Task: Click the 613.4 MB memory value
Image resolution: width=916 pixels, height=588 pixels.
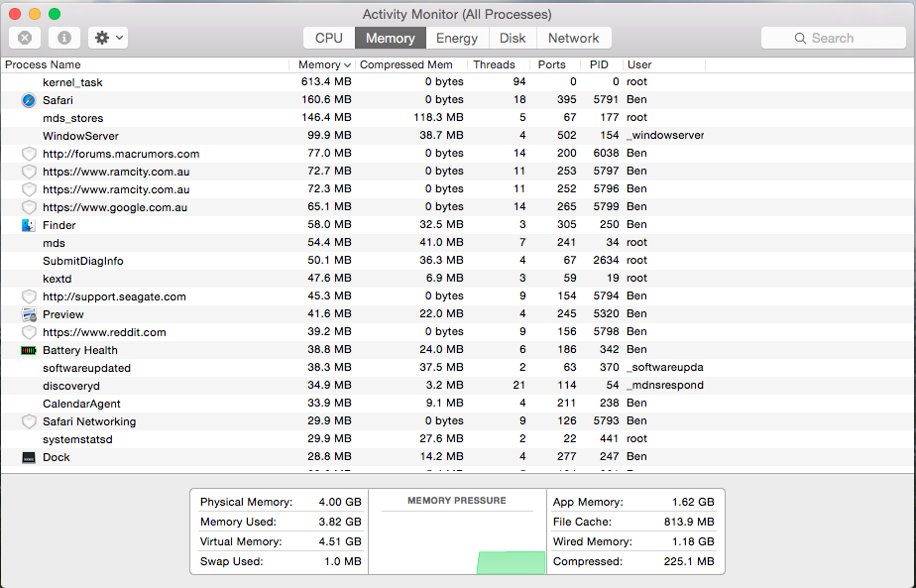Action: (326, 82)
